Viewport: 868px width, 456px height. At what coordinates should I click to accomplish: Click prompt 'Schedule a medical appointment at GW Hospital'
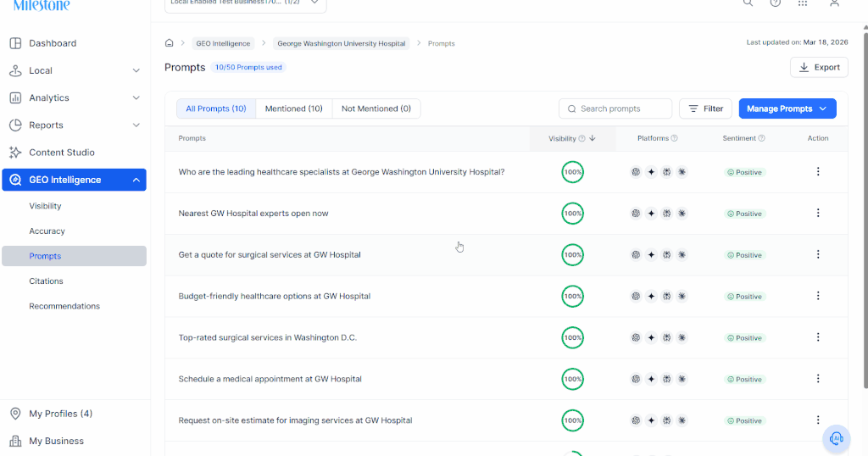pyautogui.click(x=270, y=379)
